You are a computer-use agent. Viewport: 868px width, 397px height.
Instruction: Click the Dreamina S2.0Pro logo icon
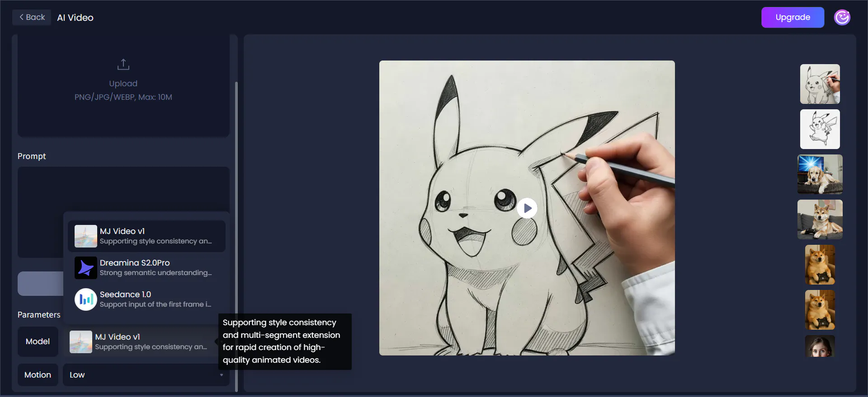coord(86,268)
